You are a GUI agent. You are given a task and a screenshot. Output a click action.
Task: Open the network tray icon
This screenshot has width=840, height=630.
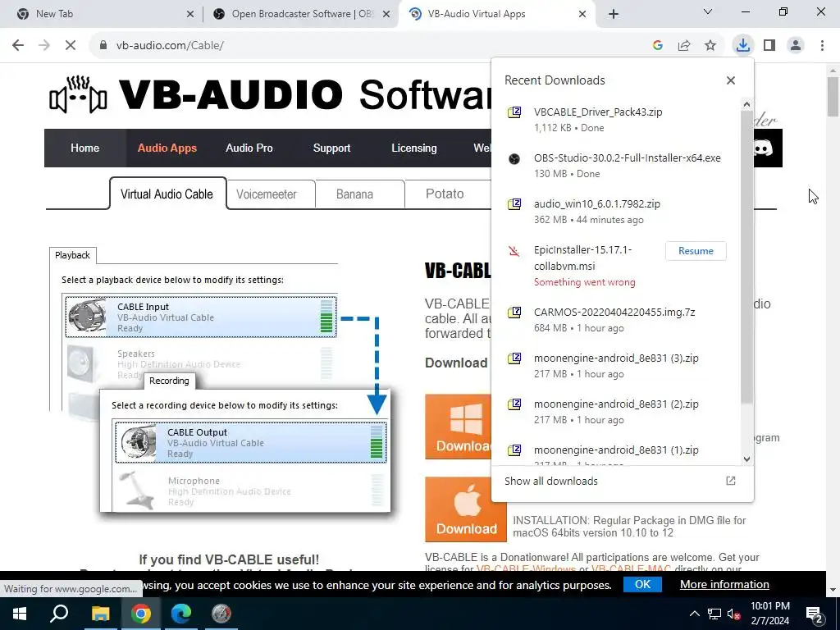(x=714, y=614)
